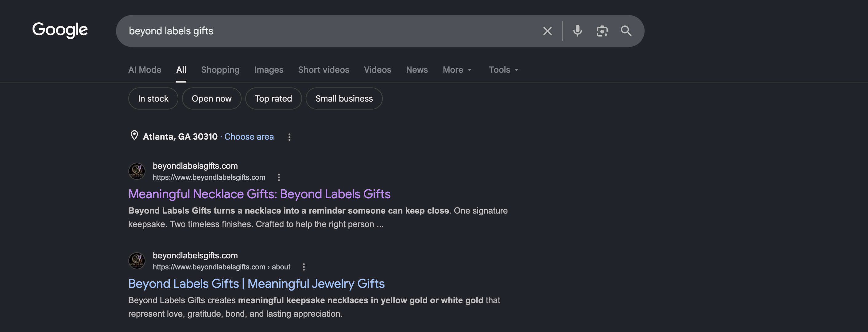Screen dimensions: 868x332
Task: Clear the search box with the X icon
Action: pyautogui.click(x=547, y=31)
